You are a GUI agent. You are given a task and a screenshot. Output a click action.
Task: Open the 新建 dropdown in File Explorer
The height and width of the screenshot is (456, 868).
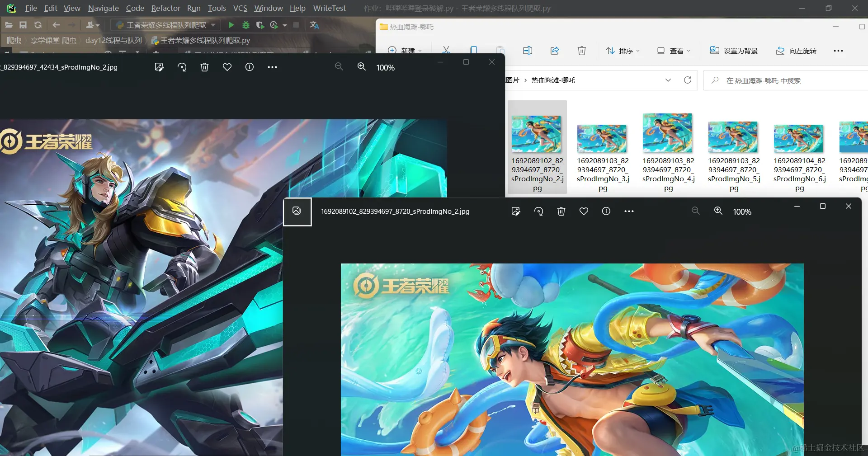pyautogui.click(x=405, y=50)
